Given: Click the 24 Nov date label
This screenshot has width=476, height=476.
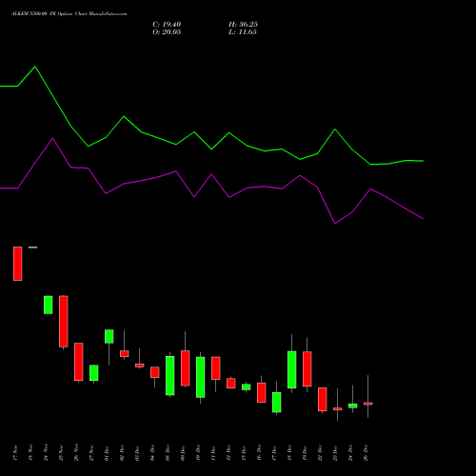Looking at the screenshot, I should (46, 453).
